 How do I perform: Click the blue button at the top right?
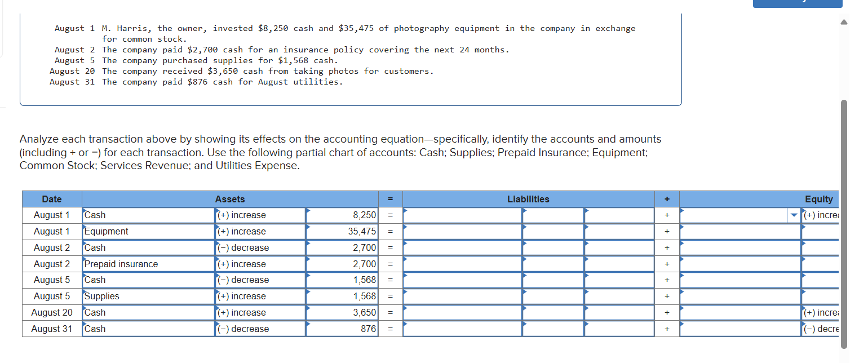797,3
